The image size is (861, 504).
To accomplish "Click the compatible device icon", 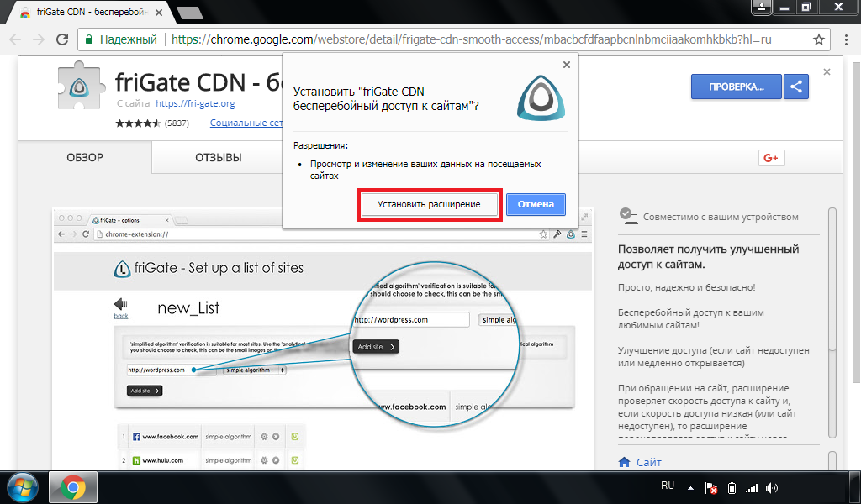I will pyautogui.click(x=627, y=216).
